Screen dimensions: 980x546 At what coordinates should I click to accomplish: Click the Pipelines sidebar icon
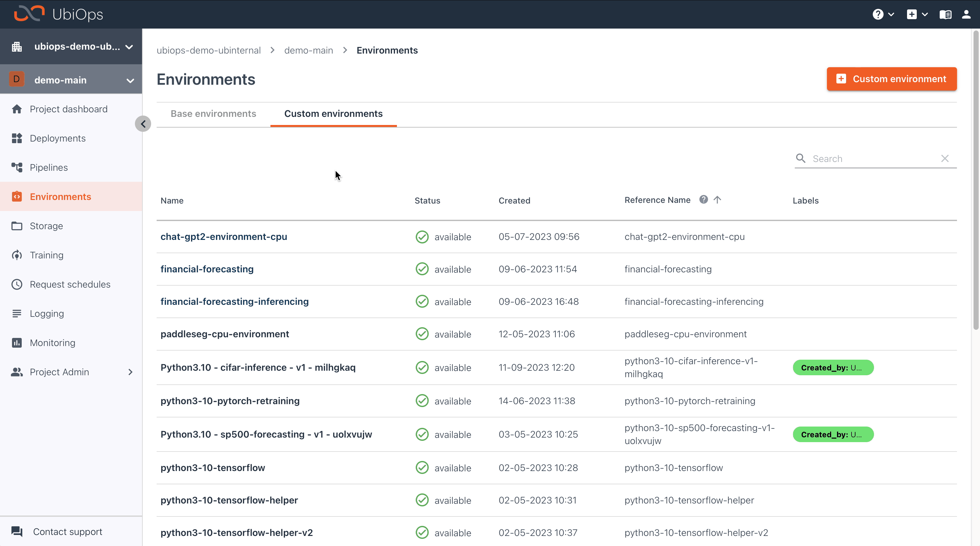point(18,167)
